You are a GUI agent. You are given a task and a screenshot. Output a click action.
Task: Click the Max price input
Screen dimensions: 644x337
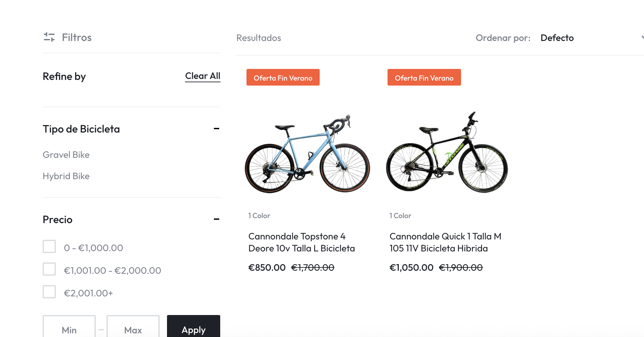133,329
